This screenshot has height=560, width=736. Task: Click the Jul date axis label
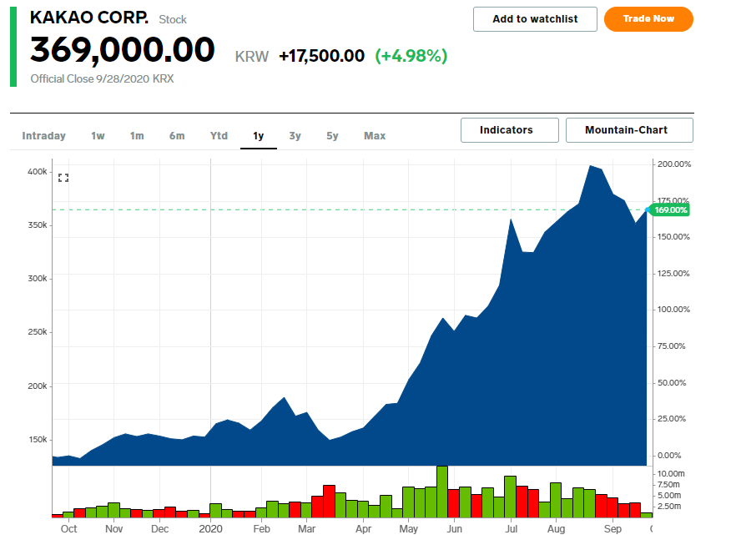point(512,529)
